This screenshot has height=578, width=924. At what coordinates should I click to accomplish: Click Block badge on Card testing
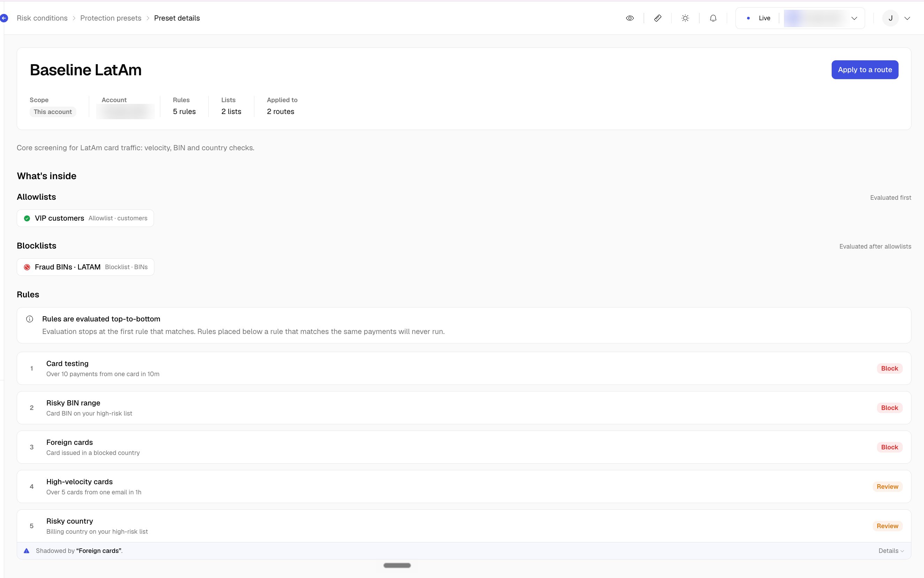889,368
